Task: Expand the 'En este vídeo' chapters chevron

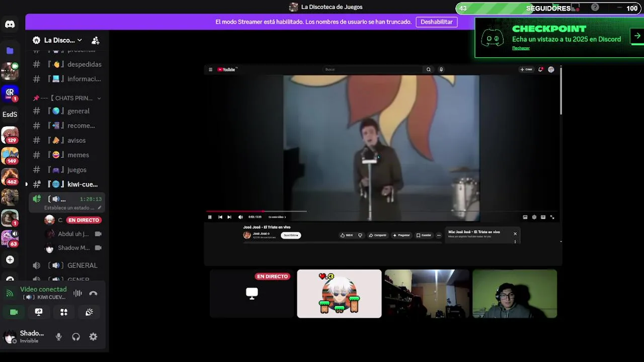Action: [285, 217]
